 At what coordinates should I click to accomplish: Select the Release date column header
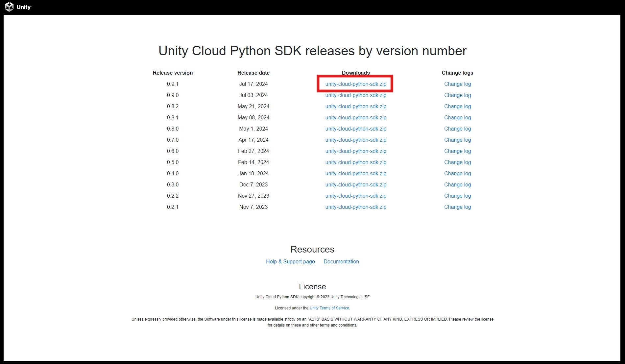click(x=253, y=73)
